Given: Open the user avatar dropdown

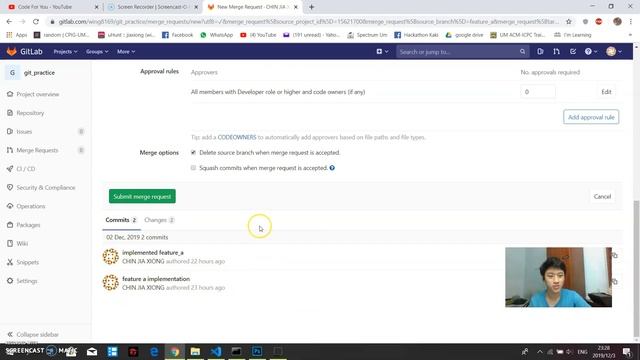Looking at the screenshot, I should click(614, 51).
